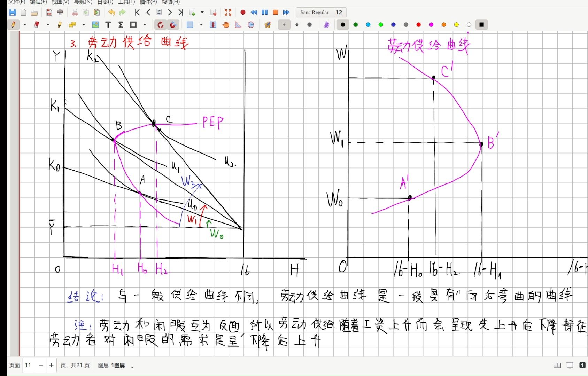588x376 pixels.
Task: Select the Highlighter tool
Action: tap(60, 25)
